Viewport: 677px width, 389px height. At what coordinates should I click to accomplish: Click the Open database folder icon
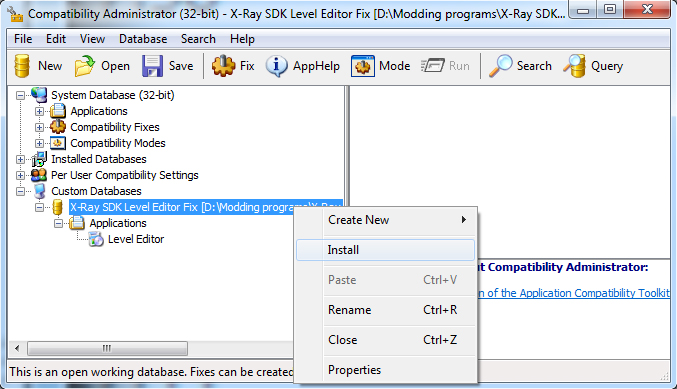pos(85,66)
